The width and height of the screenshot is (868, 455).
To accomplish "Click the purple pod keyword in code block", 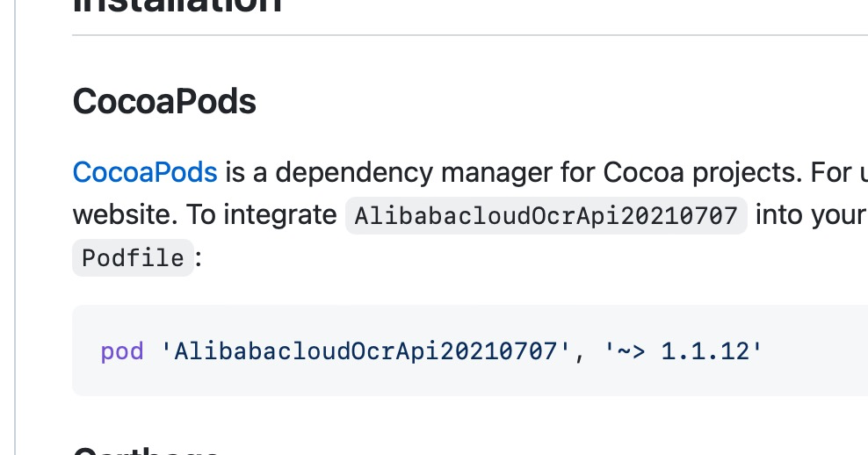I will click(122, 351).
